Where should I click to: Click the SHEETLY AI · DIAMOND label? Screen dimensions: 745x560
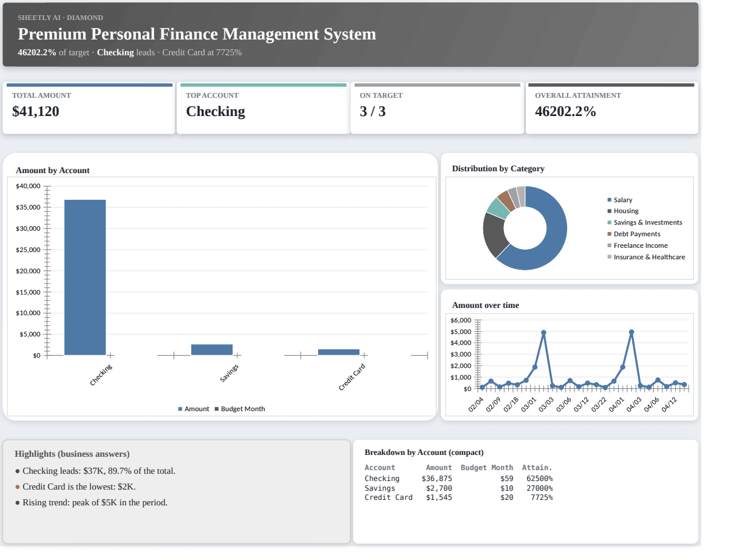[x=60, y=18]
